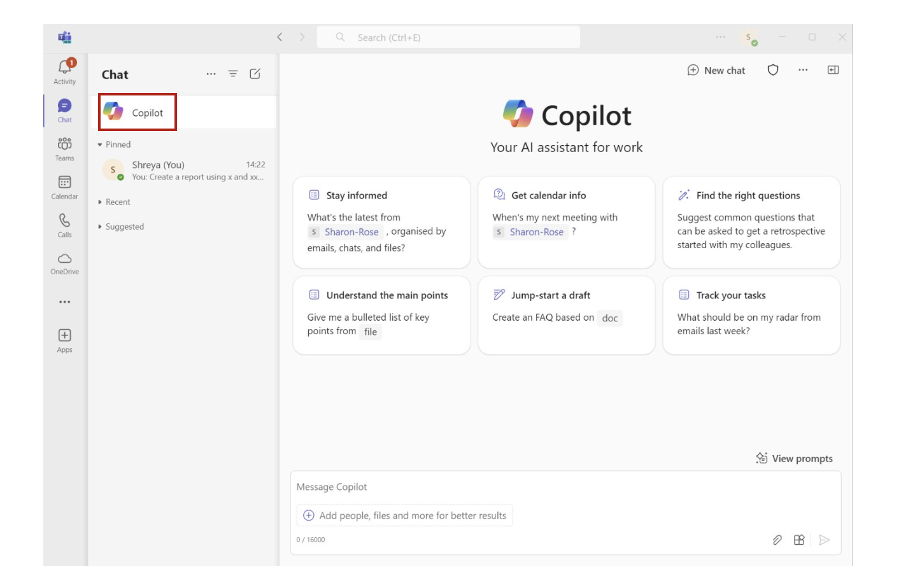
Task: Go forward with the right arrow
Action: [x=302, y=37]
